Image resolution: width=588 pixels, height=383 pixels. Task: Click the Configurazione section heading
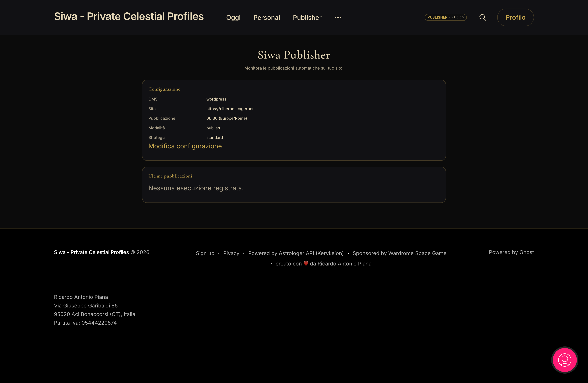point(164,89)
